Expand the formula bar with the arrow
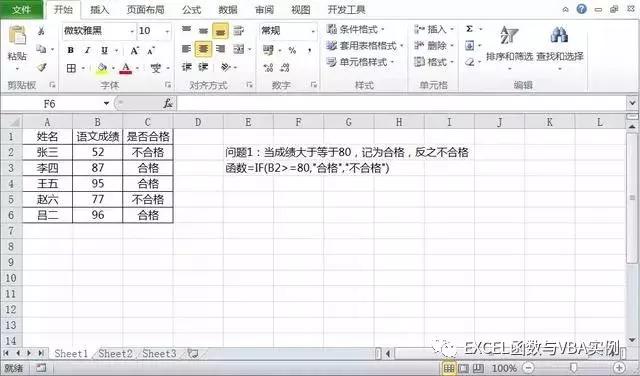This screenshot has width=640, height=376. point(633,104)
